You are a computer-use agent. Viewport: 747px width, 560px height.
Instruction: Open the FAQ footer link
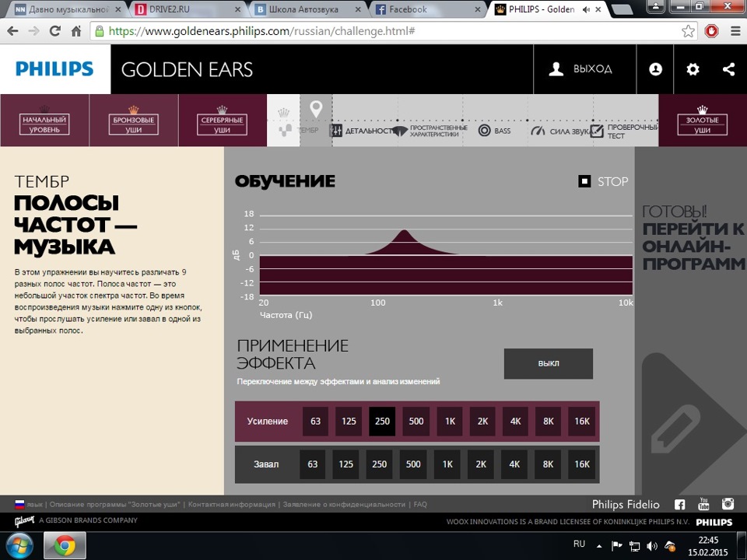[x=420, y=504]
